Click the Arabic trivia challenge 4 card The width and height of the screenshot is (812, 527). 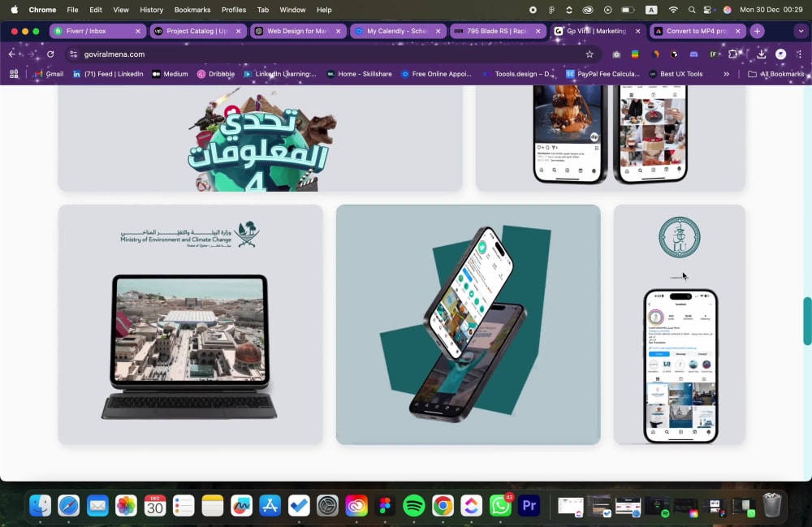point(260,138)
